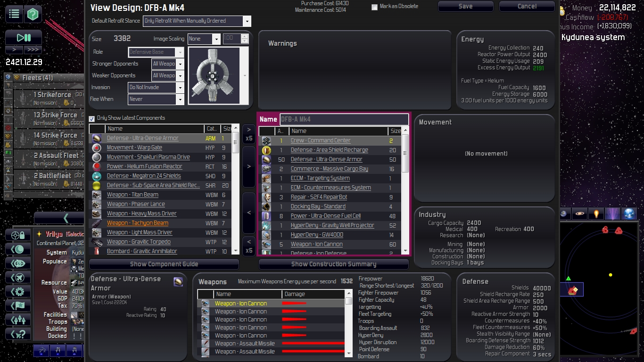
Task: Sort weapons list by Name column
Action: click(247, 294)
